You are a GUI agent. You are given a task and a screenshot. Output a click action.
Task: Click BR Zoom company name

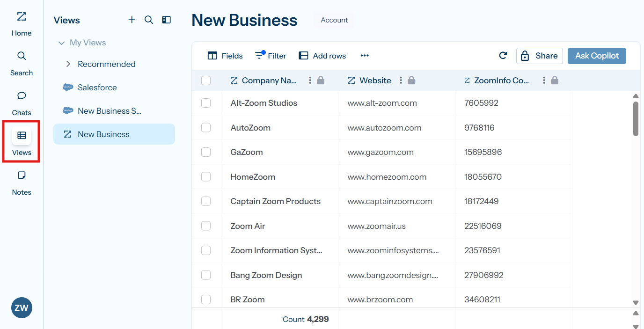(248, 300)
